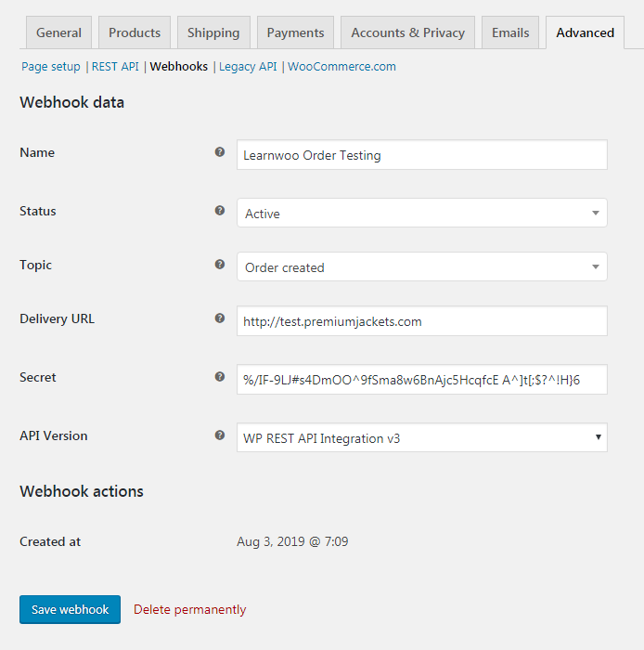Select the Advanced tab
Viewport: 644px width, 650px height.
click(x=585, y=32)
